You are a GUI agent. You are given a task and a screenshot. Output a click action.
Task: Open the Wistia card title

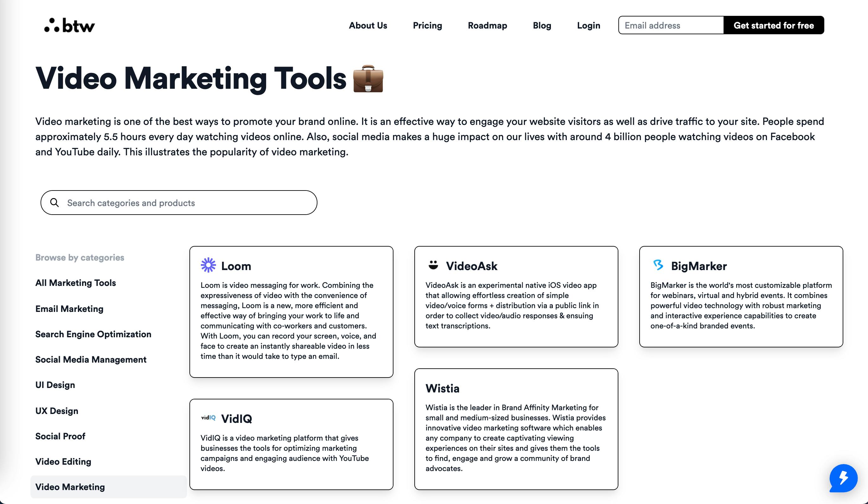(442, 388)
